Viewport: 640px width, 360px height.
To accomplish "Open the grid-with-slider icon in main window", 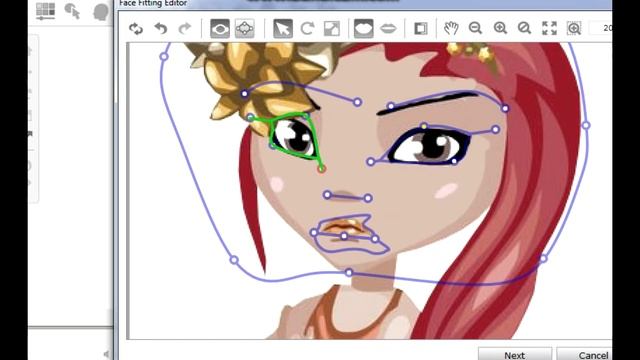I will (45, 11).
